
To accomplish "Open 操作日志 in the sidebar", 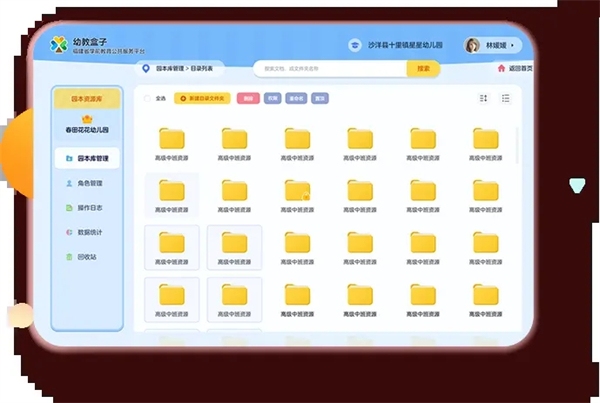I will [87, 207].
